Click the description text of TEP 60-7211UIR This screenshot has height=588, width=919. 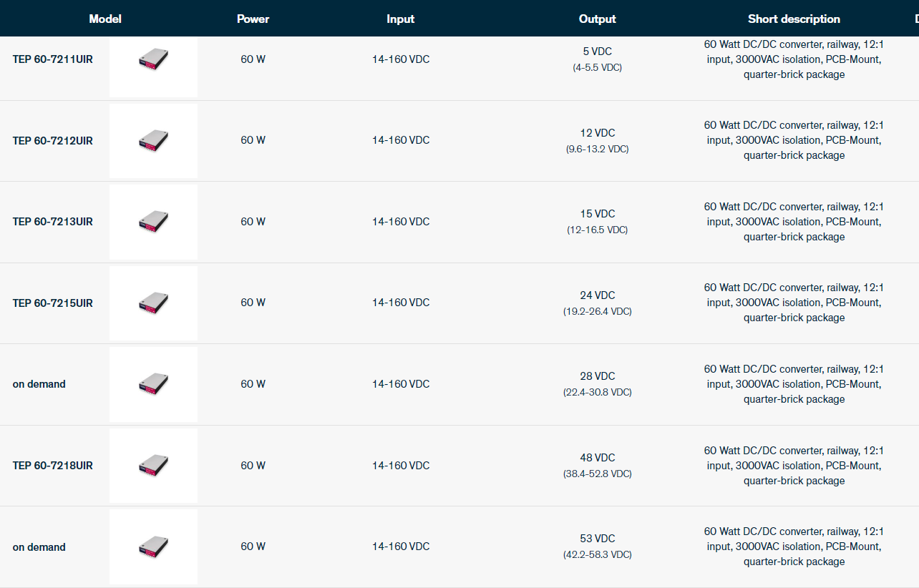[x=794, y=59]
